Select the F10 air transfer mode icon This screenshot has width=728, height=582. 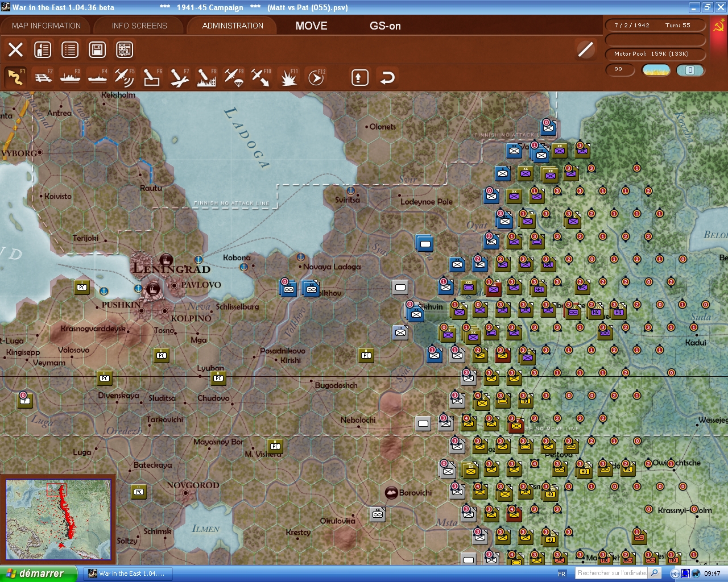tap(261, 77)
